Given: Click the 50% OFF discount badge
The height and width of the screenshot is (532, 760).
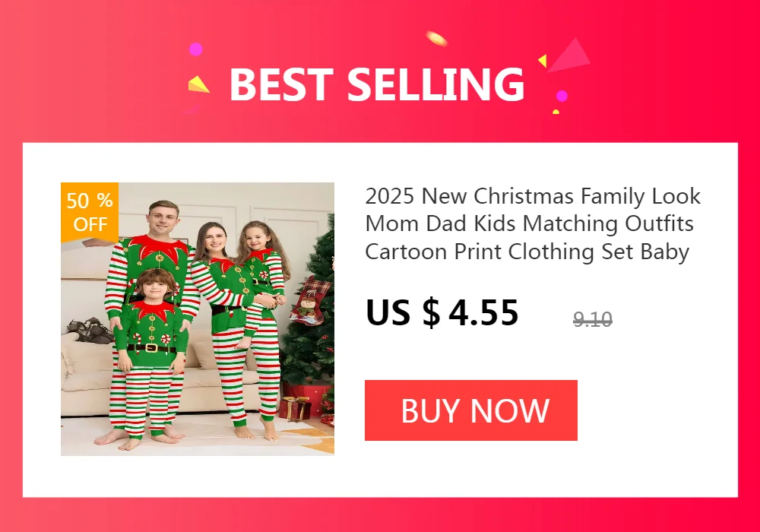Looking at the screenshot, I should click(90, 212).
